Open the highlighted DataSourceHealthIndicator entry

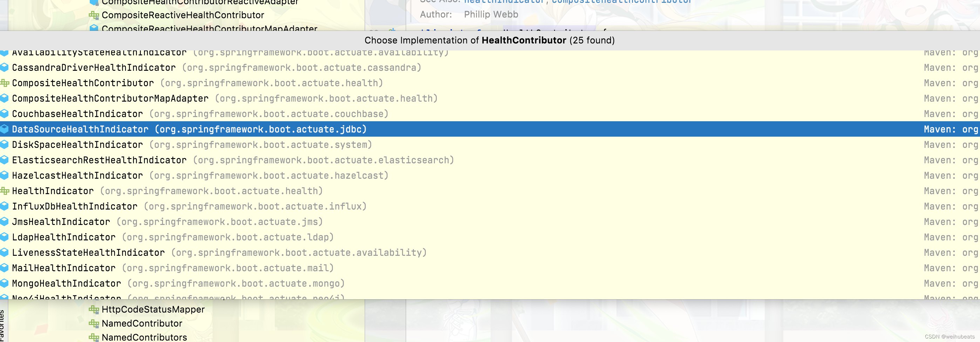(490, 129)
